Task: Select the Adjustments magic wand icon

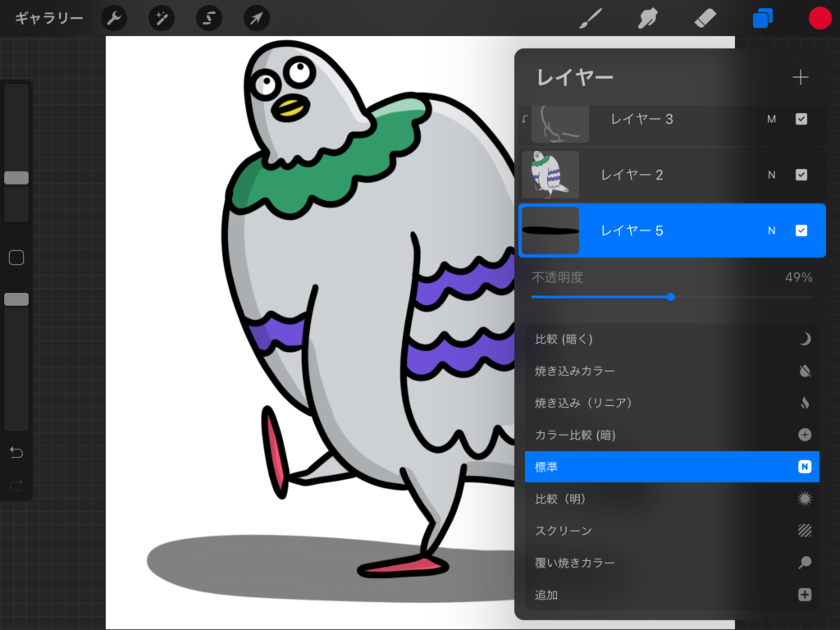Action: click(161, 17)
